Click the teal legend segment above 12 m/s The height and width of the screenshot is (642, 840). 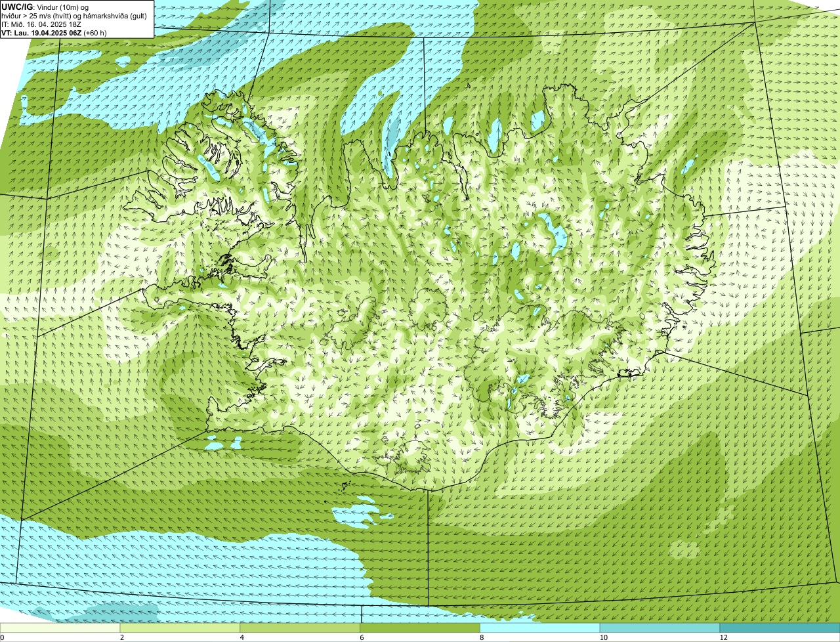[780, 628]
